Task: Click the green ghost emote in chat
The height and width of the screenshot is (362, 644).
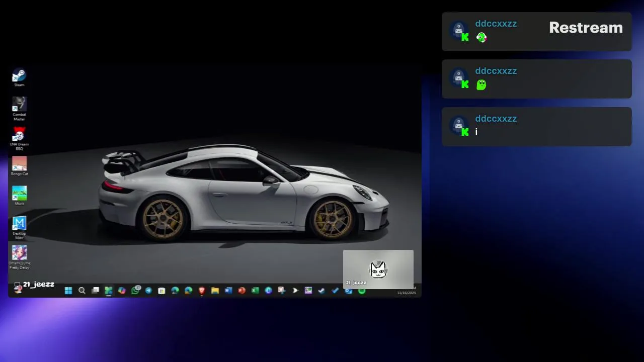Action: tap(481, 84)
